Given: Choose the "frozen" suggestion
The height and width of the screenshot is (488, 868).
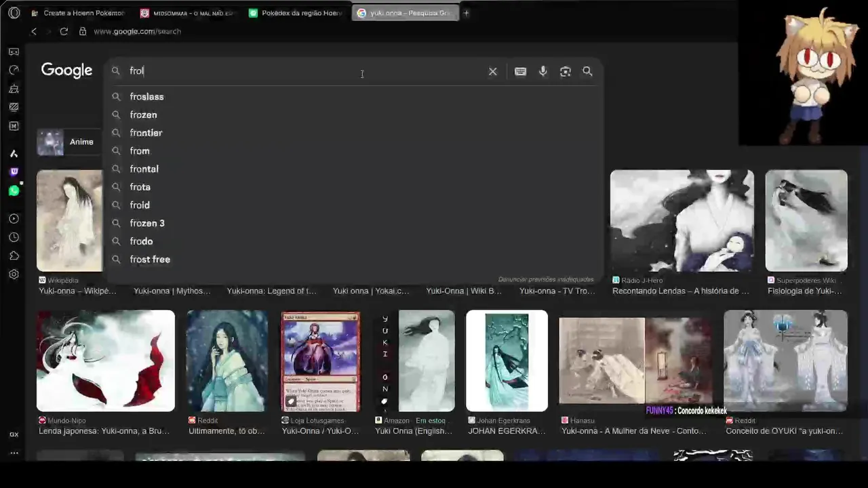Looking at the screenshot, I should click(143, 115).
